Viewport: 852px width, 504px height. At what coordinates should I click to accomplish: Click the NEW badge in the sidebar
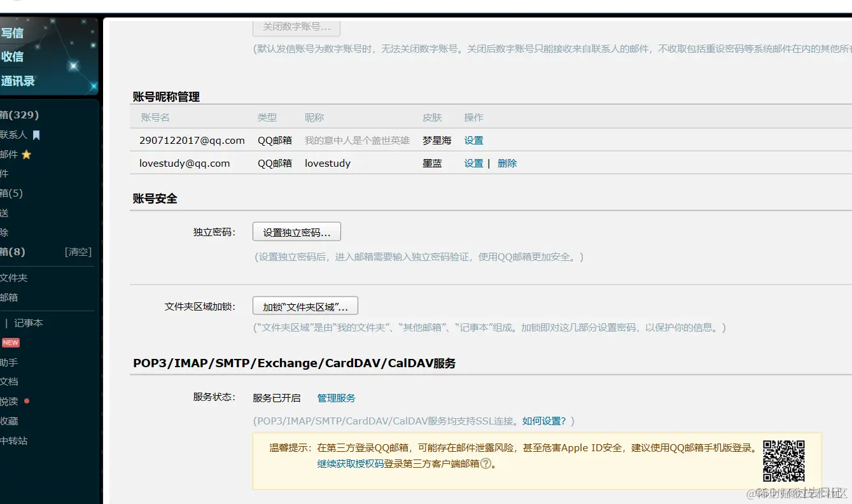coord(10,342)
